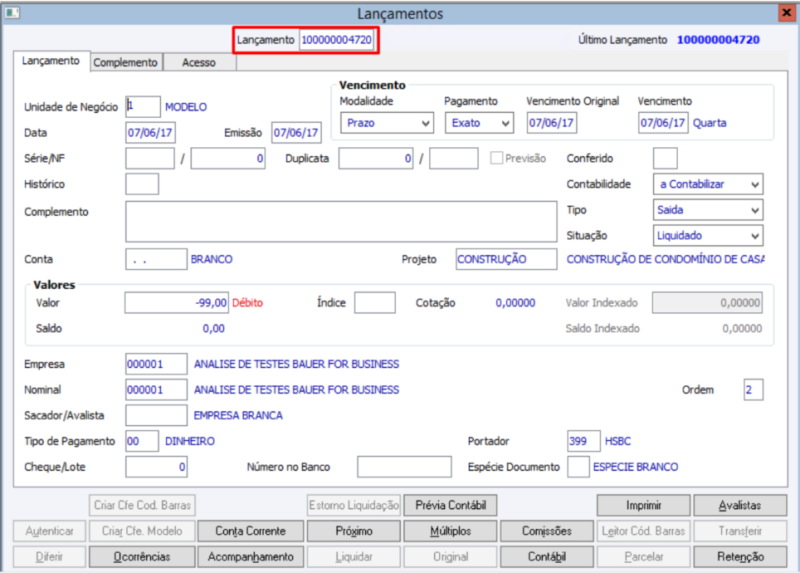Click the Série field before the slash
800x573 pixels.
(x=150, y=158)
